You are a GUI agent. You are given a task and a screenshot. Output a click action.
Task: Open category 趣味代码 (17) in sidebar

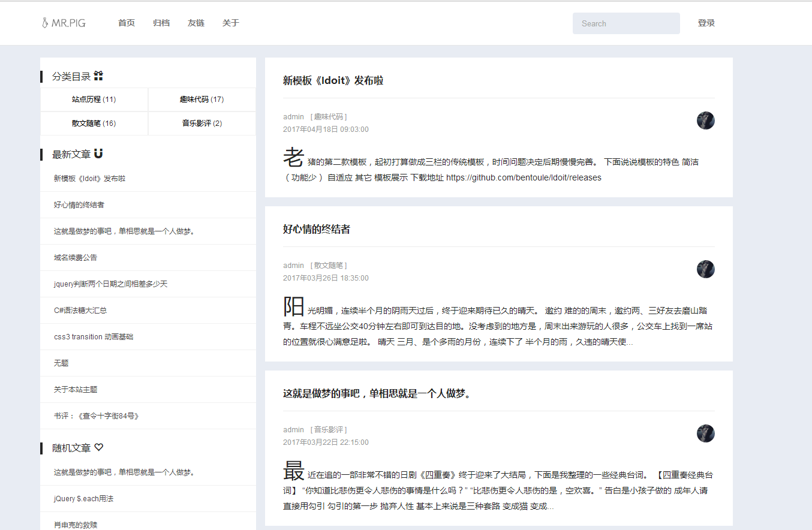(202, 100)
